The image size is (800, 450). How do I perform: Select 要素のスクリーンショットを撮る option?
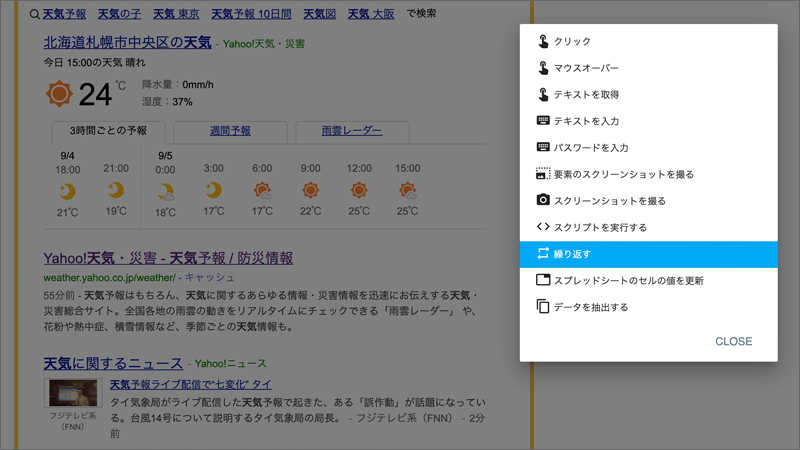(x=648, y=174)
